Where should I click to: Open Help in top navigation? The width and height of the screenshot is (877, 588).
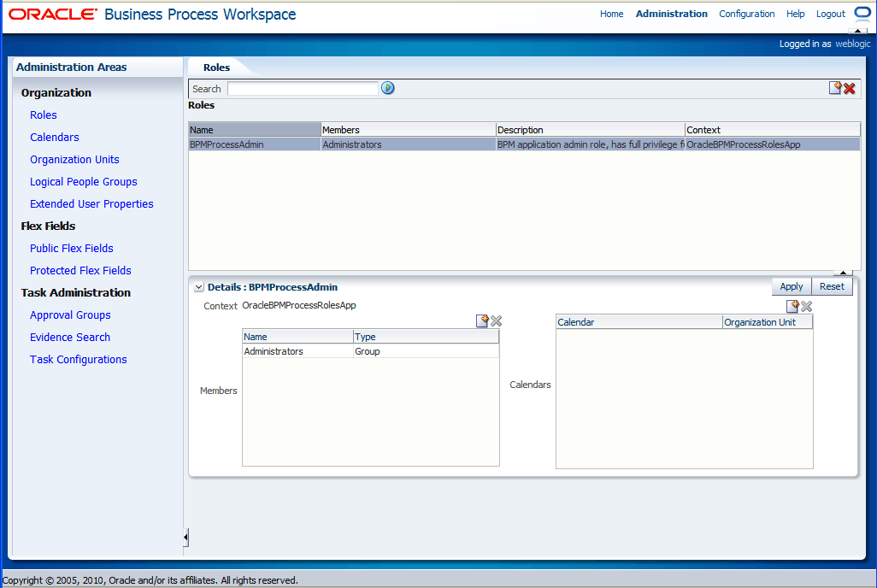click(795, 14)
